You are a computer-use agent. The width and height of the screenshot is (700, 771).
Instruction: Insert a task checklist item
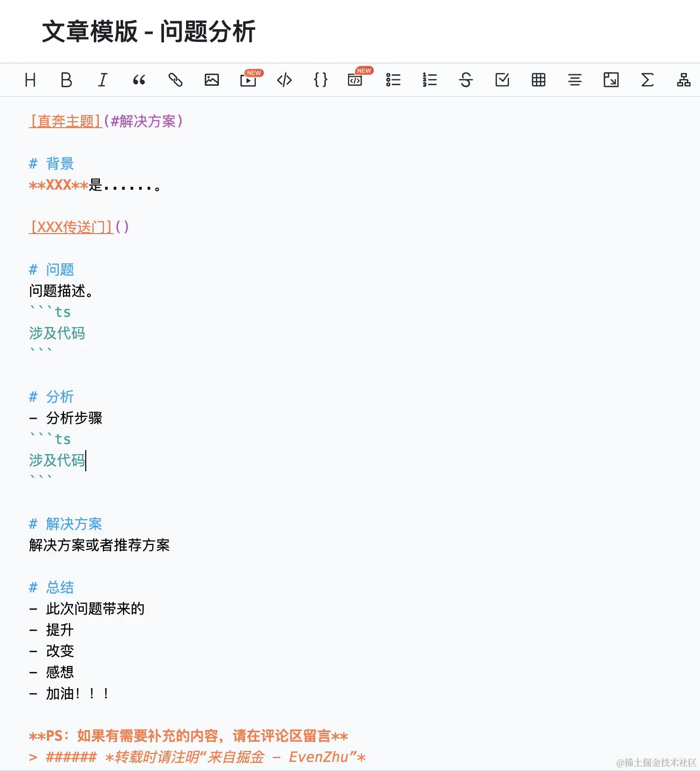(x=502, y=80)
